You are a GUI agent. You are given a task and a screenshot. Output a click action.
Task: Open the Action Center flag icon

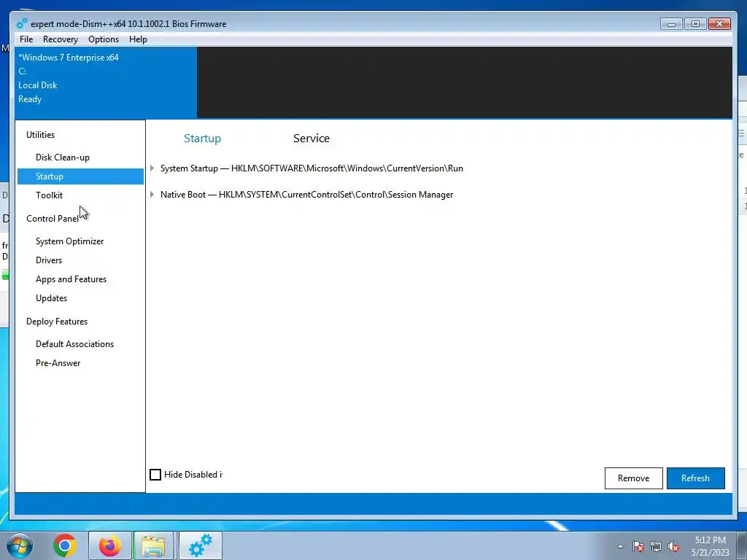[638, 546]
